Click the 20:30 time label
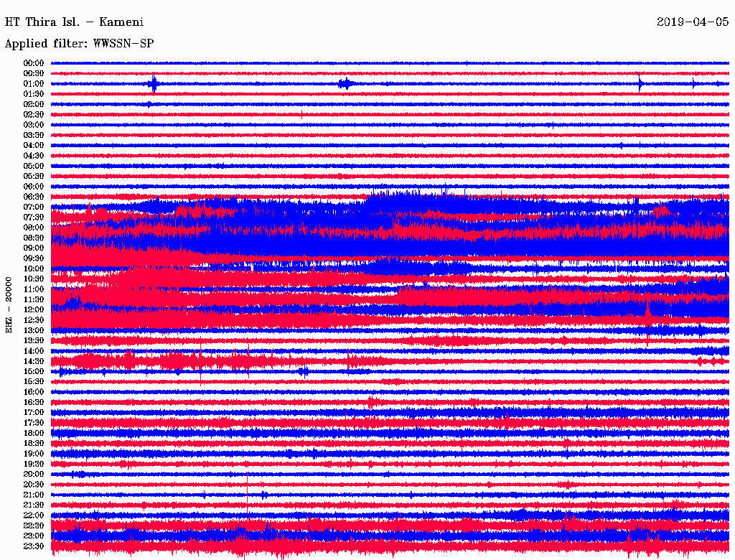Viewport: 735px width, 560px height. [x=34, y=485]
